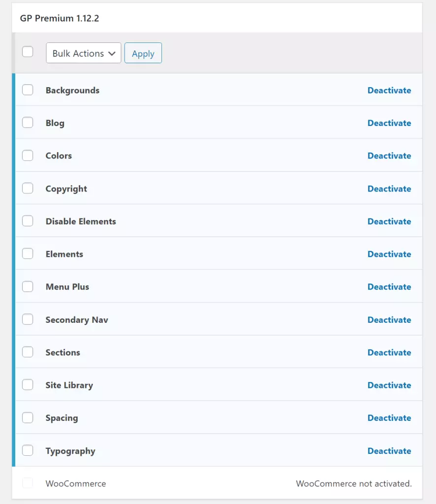Check the Menu Plus checkbox
Image resolution: width=436 pixels, height=504 pixels.
(x=28, y=286)
